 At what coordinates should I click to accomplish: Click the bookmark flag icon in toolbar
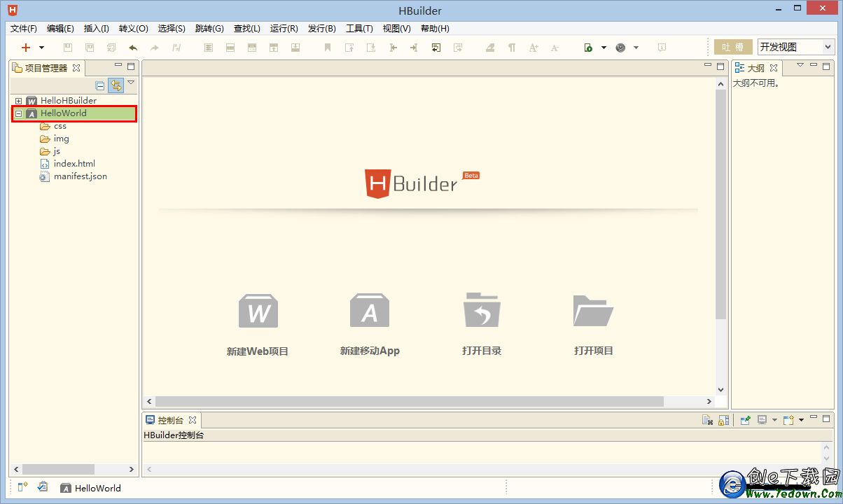click(x=327, y=48)
